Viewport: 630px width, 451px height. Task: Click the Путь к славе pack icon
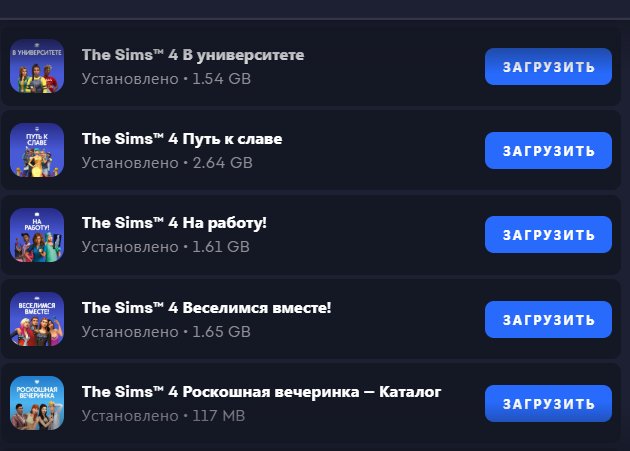tap(37, 150)
